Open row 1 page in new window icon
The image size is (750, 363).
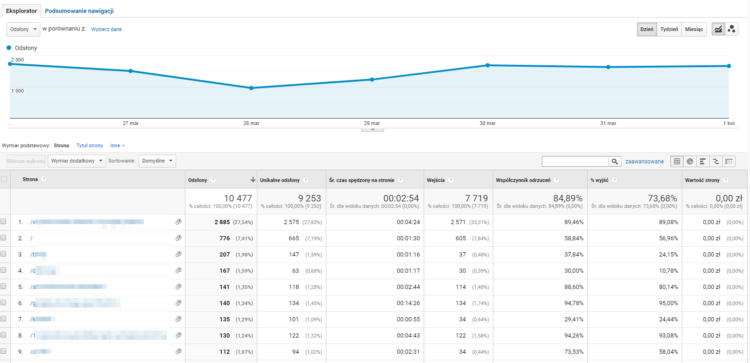click(x=178, y=222)
